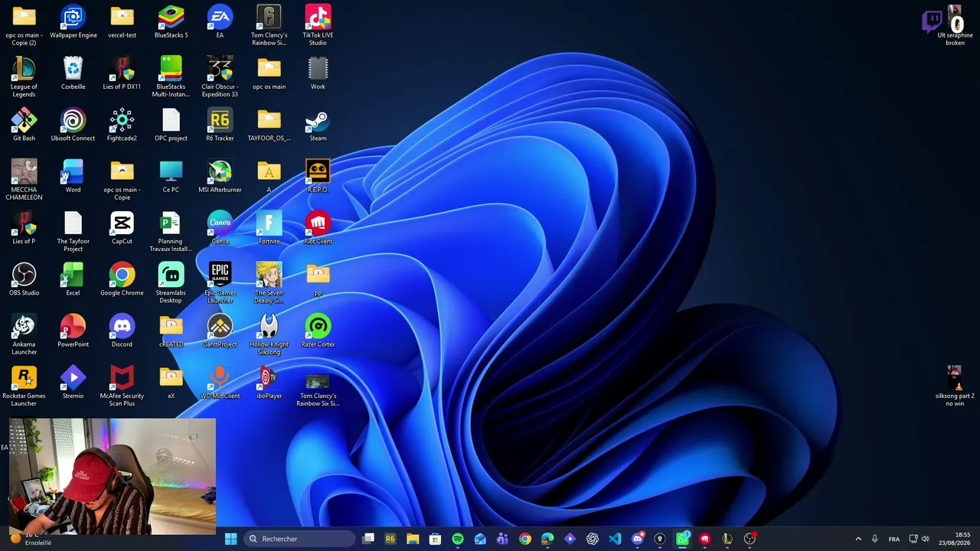Open BlueStacks Multi-Instance Manager icon
Screen dimensions: 980x551
coord(171,77)
